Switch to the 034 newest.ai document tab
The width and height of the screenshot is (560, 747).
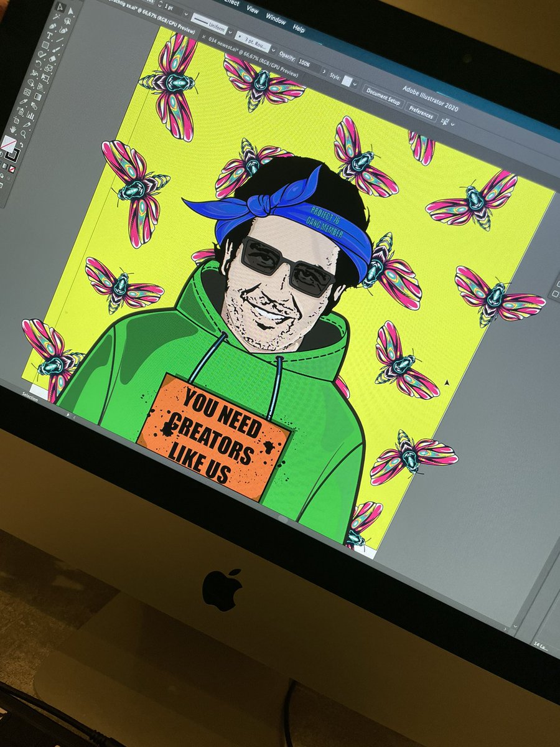click(252, 56)
